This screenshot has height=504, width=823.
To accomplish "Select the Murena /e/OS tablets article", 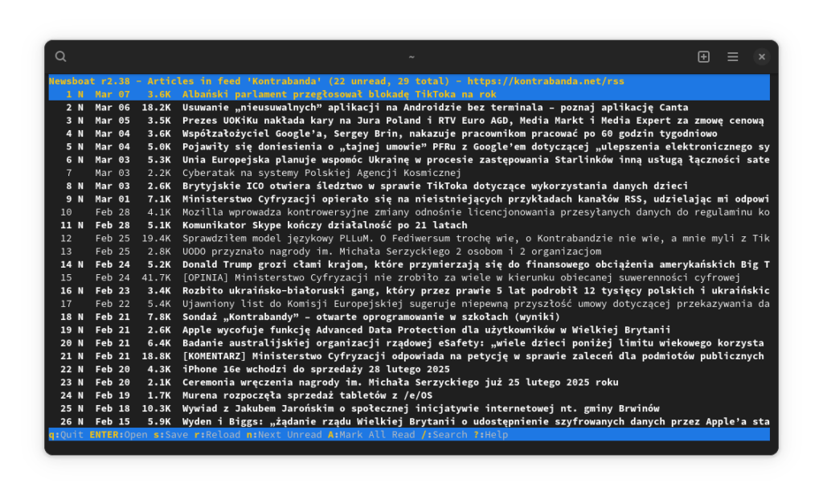I will 409,395.
